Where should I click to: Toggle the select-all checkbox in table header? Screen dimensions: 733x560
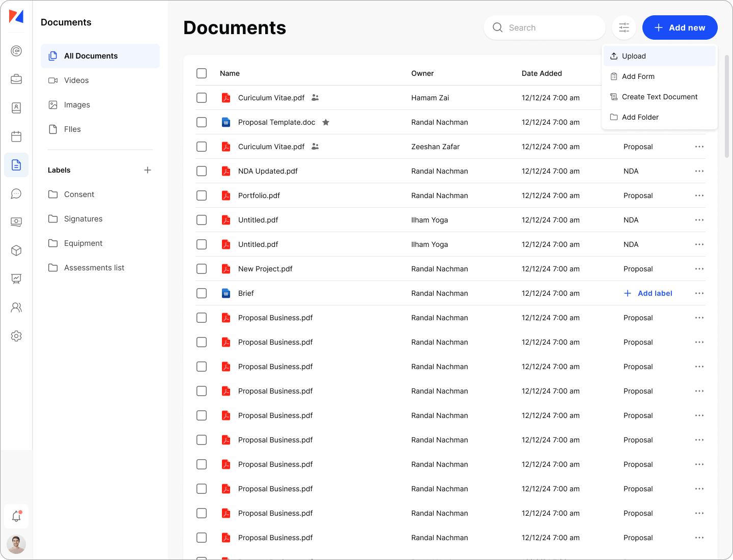pyautogui.click(x=202, y=73)
